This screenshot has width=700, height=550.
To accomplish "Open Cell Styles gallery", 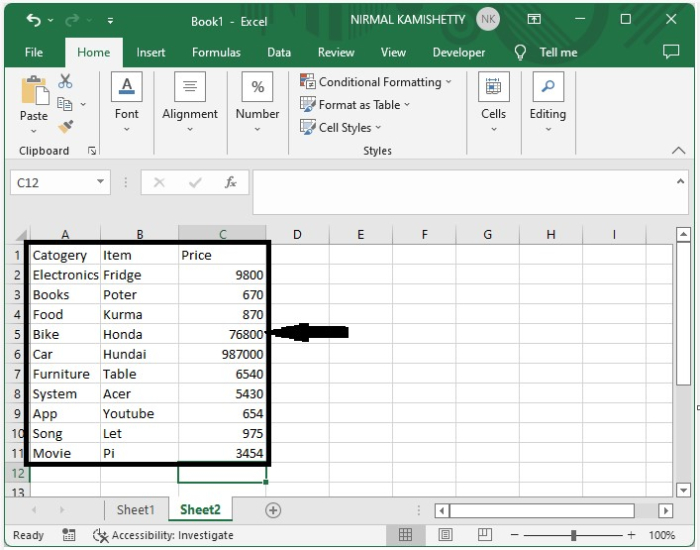I will pyautogui.click(x=341, y=128).
